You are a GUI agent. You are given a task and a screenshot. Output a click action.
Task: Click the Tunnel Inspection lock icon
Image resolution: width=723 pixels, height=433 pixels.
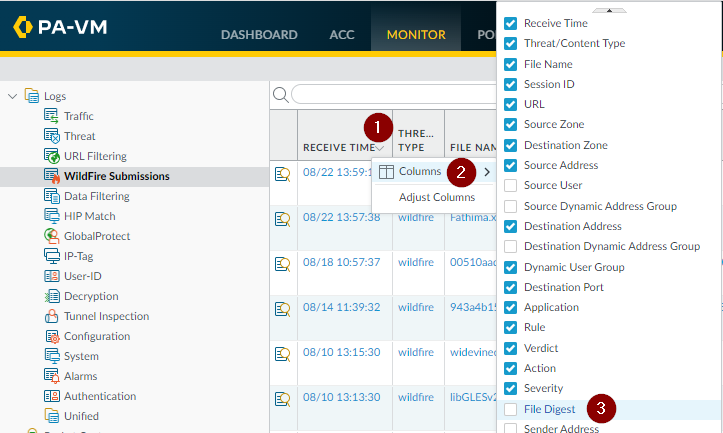point(52,316)
